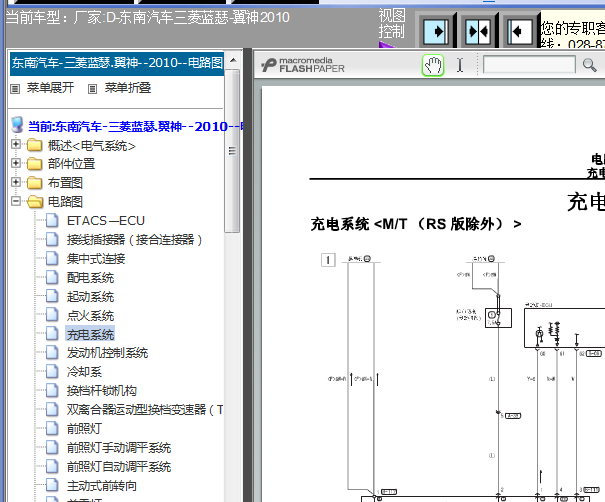
Task: Click the document icon beside 冷却系
Action: coord(52,372)
